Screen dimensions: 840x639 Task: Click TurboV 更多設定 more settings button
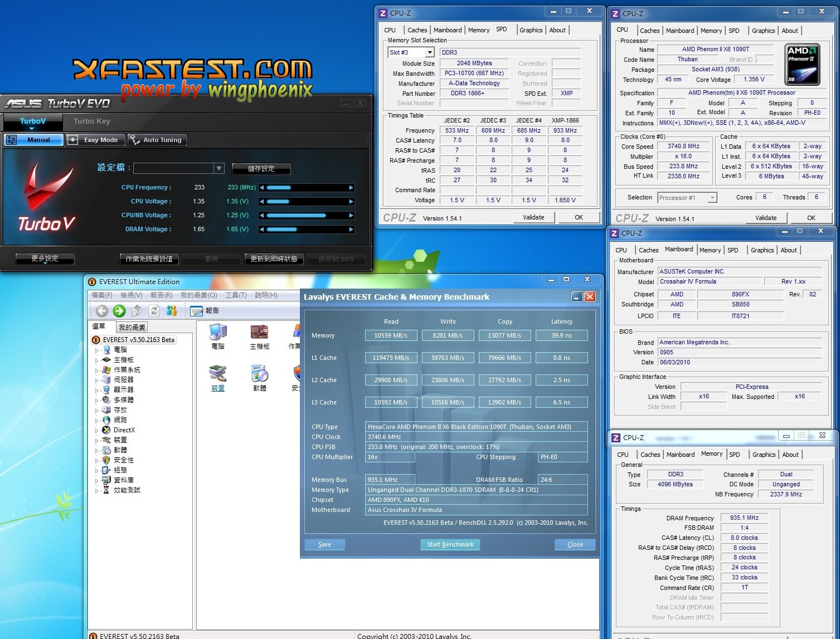click(45, 258)
